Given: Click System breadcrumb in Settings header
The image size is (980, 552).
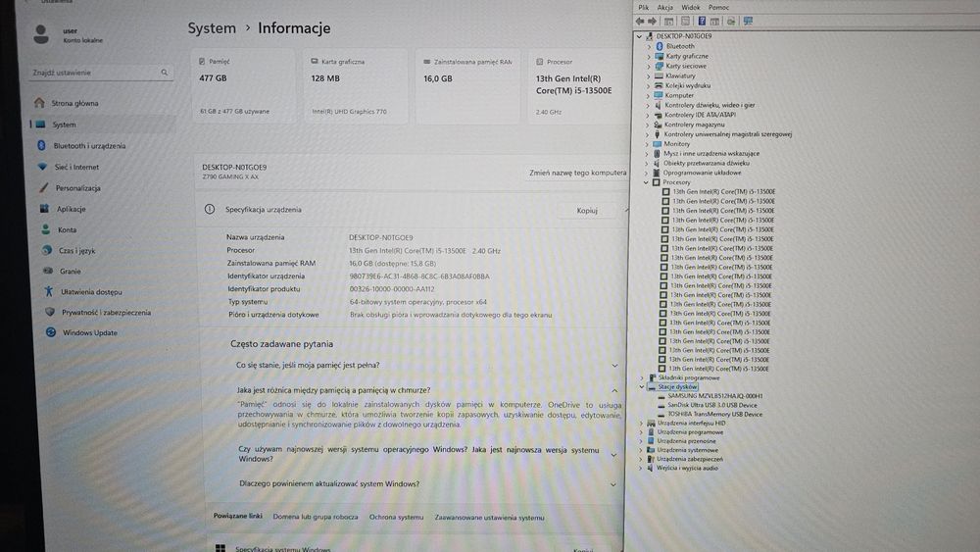Looking at the screenshot, I should (x=212, y=28).
